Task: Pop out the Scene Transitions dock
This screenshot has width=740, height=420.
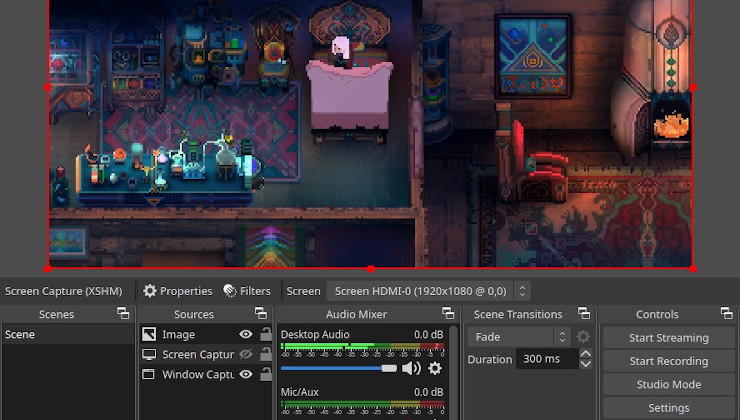Action: click(584, 313)
